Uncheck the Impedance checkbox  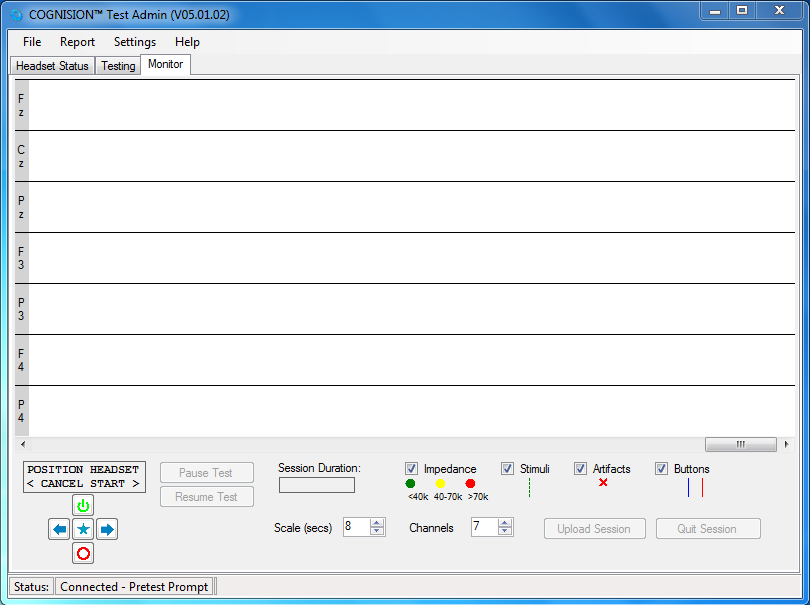tap(411, 469)
